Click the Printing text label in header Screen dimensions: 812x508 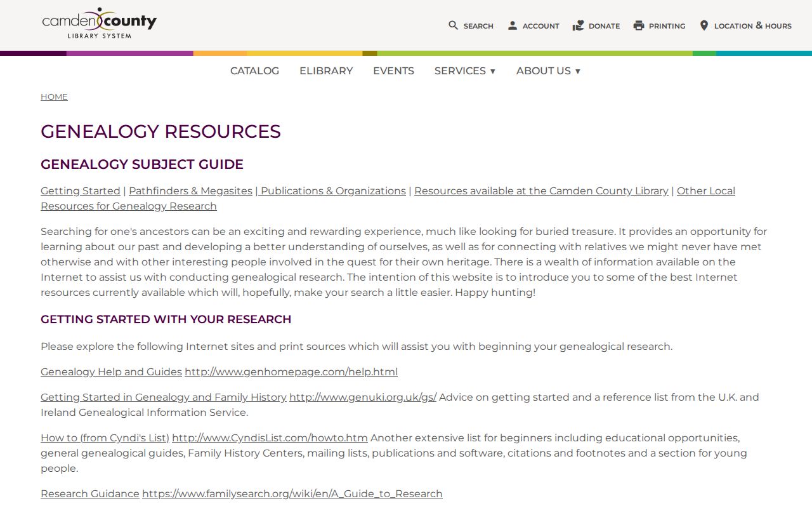tap(667, 26)
